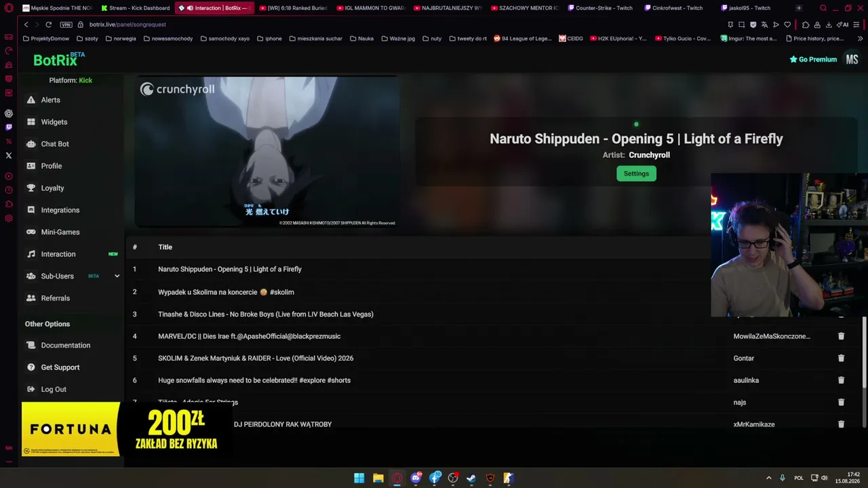Click the Windows Start button
Image resolution: width=868 pixels, height=488 pixels.
(359, 478)
